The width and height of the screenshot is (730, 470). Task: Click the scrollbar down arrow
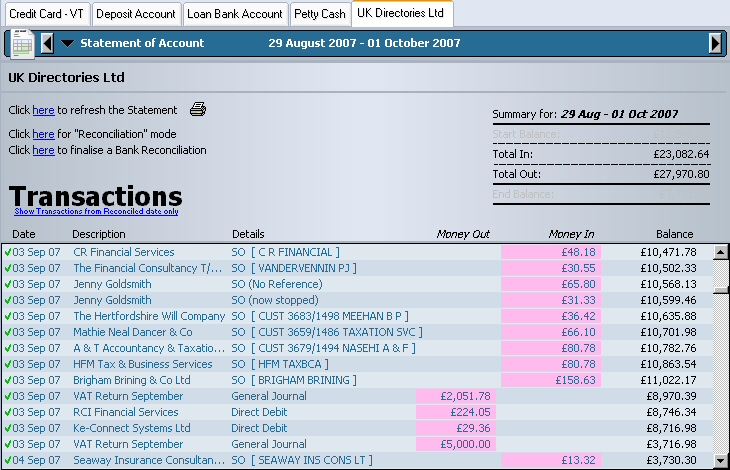pos(720,461)
